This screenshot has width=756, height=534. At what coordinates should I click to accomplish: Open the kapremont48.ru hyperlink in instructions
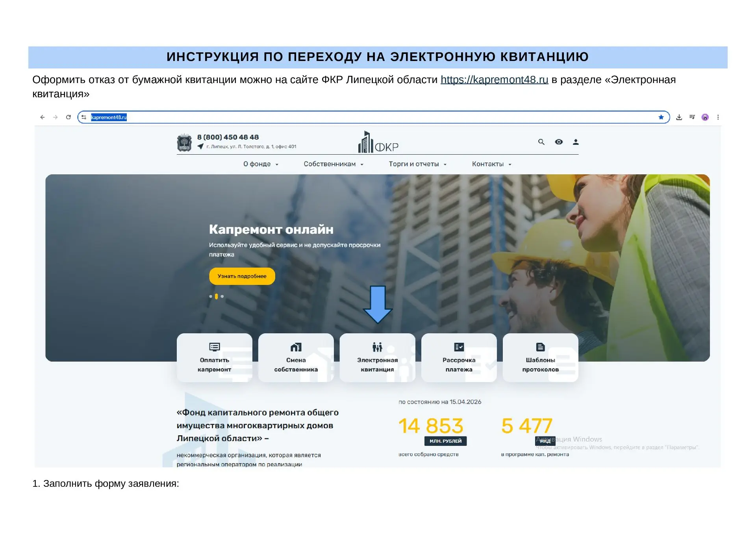[x=494, y=80]
